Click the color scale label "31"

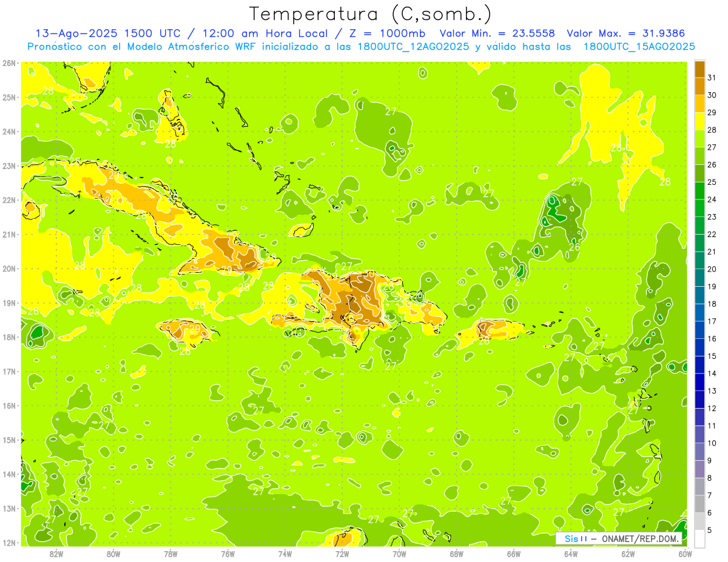click(712, 77)
